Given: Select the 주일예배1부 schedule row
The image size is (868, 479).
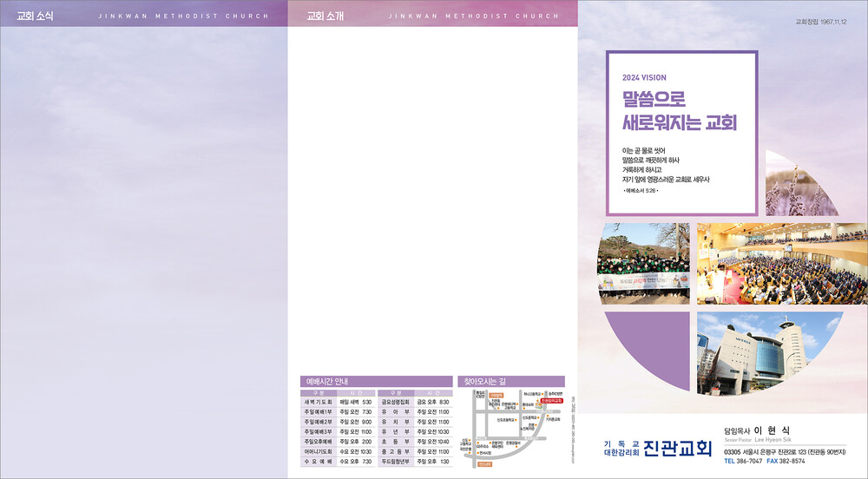Looking at the screenshot, I should (x=337, y=412).
